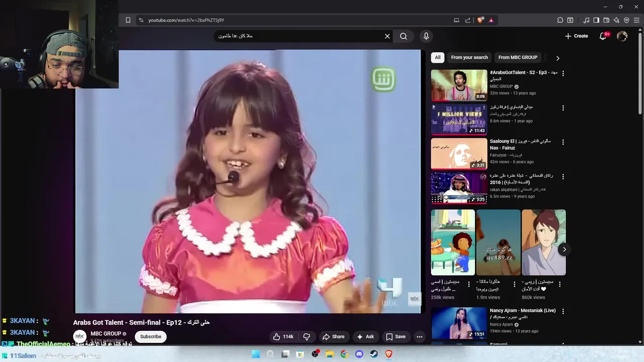Open options for ArabsGotTalent S2 Ep3 video

pos(563,73)
